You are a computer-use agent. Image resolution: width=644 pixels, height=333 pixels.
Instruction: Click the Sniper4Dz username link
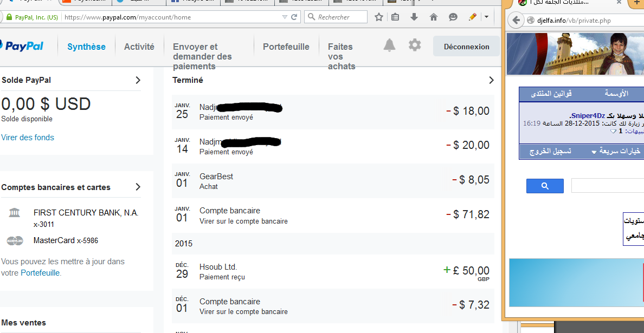(x=587, y=116)
